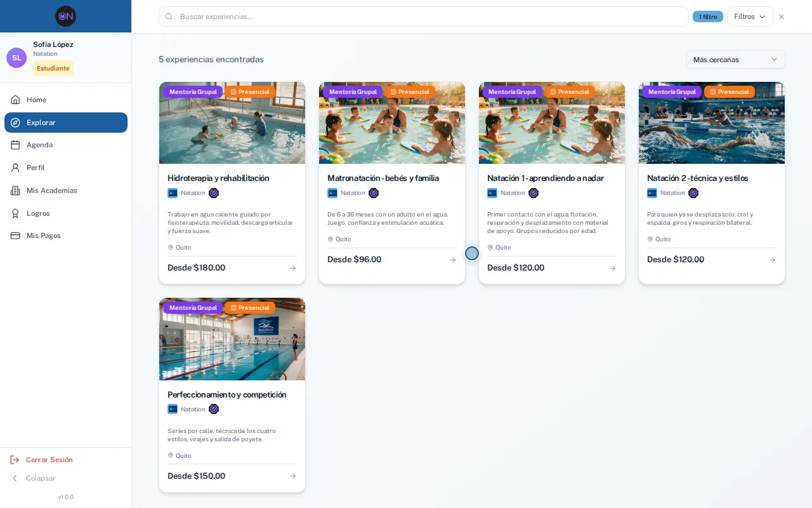This screenshot has height=508, width=812.
Task: Open Mis Academias from the sidebar
Action: [x=66, y=190]
